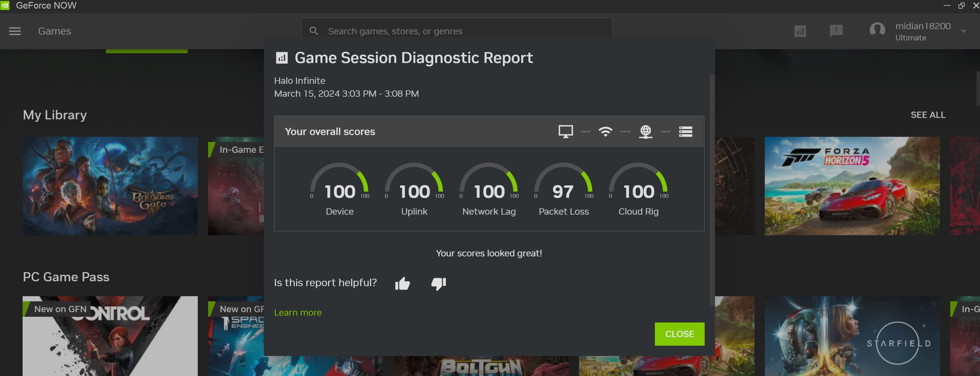Open the Games tab
This screenshot has width=980, height=376.
[x=54, y=31]
